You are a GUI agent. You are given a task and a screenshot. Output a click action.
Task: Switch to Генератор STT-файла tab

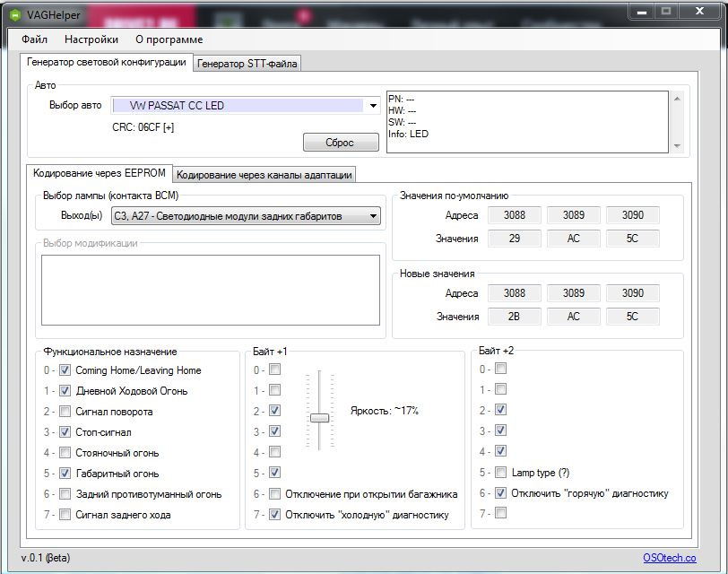tap(247, 64)
